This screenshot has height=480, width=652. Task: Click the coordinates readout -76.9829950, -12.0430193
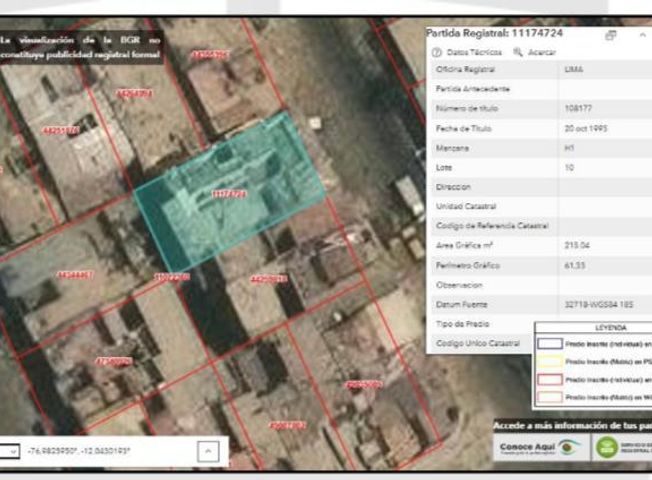pos(79,451)
